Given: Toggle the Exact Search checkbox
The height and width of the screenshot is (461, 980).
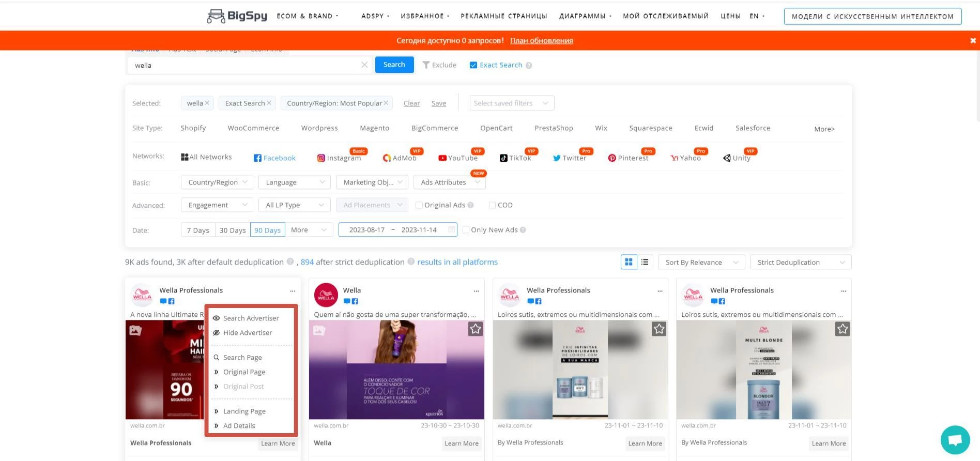Looking at the screenshot, I should pos(473,65).
